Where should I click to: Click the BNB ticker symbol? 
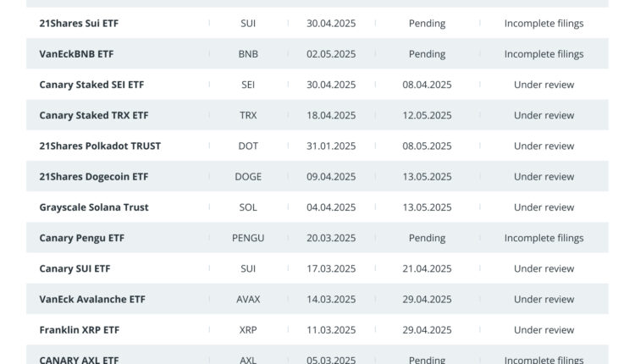tap(248, 54)
